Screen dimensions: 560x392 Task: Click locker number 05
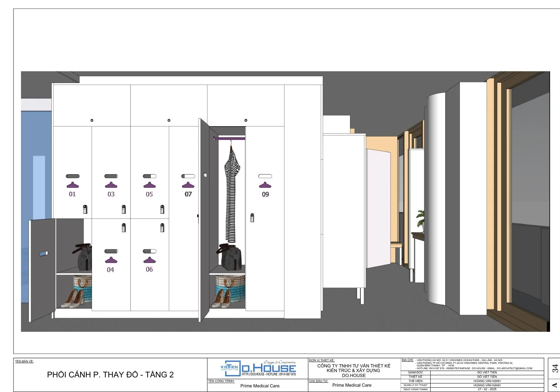(149, 194)
